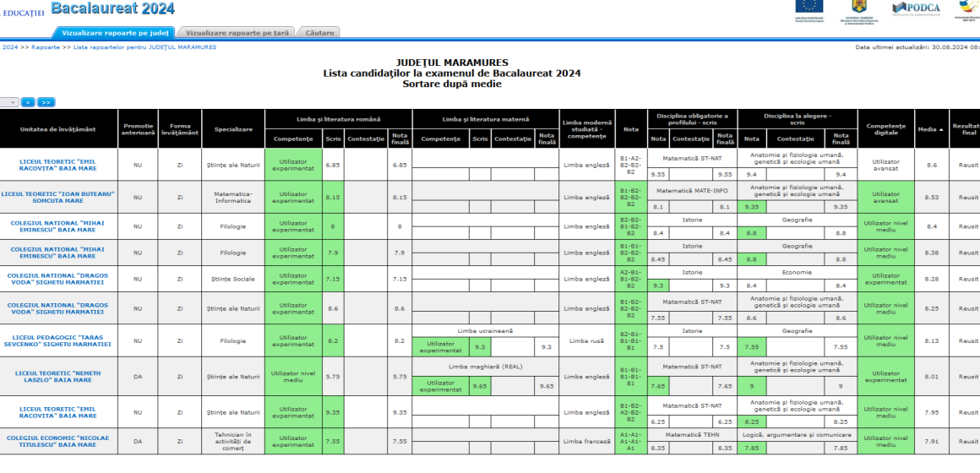
Task: Open Dragos Voda link in 8.25 media row
Action: (57, 308)
